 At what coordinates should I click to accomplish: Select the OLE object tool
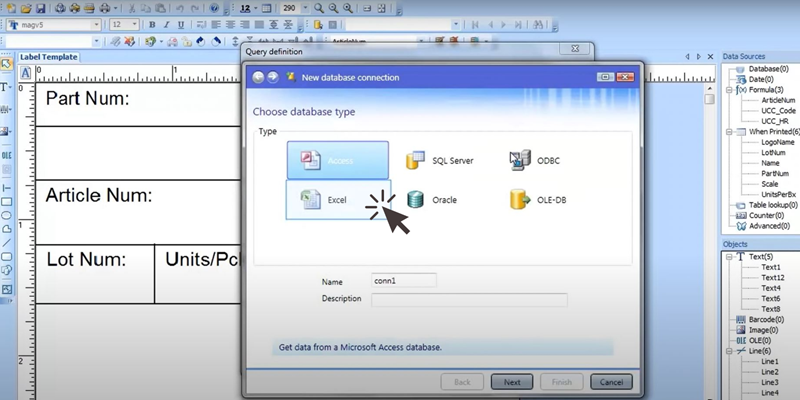[x=6, y=156]
